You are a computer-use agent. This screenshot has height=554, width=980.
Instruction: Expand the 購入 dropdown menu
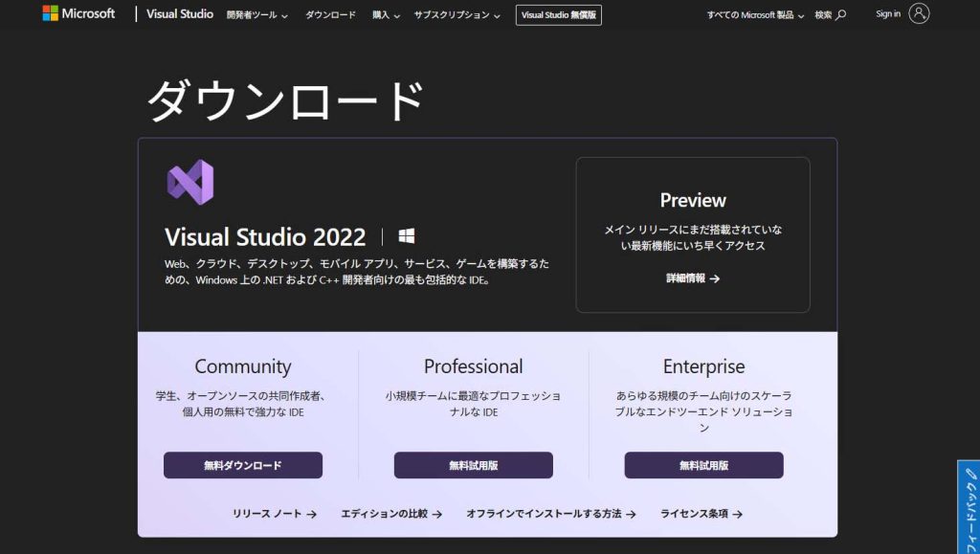386,14
